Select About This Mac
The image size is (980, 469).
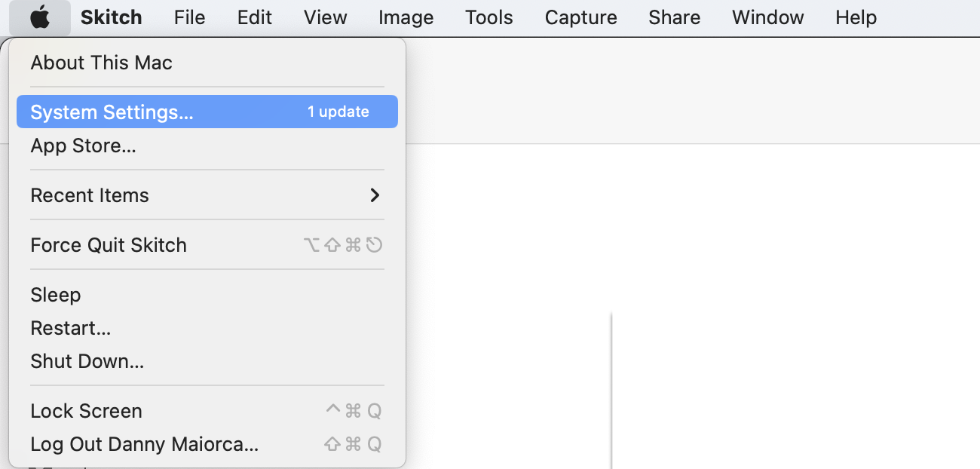[207, 63]
